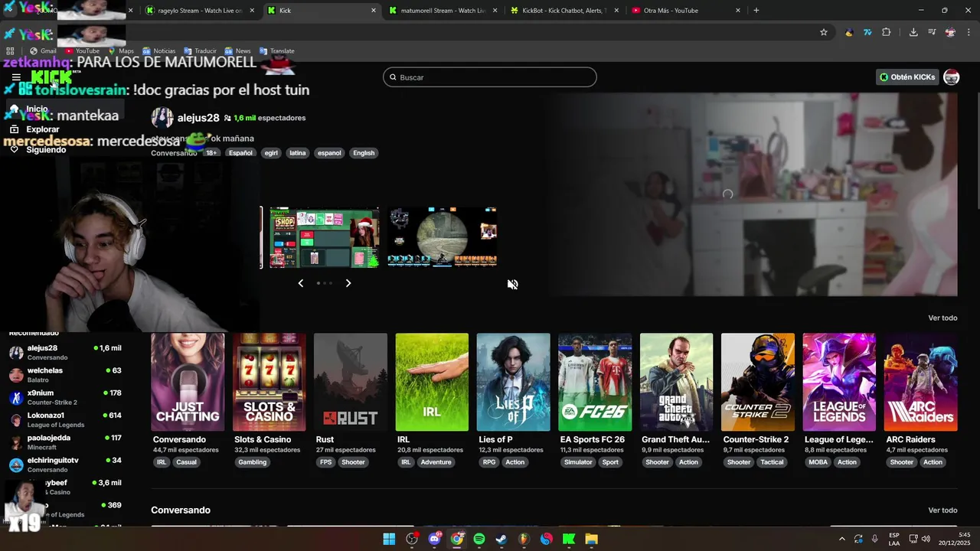980x551 pixels.
Task: Open the Translate bookmark
Action: point(276,51)
